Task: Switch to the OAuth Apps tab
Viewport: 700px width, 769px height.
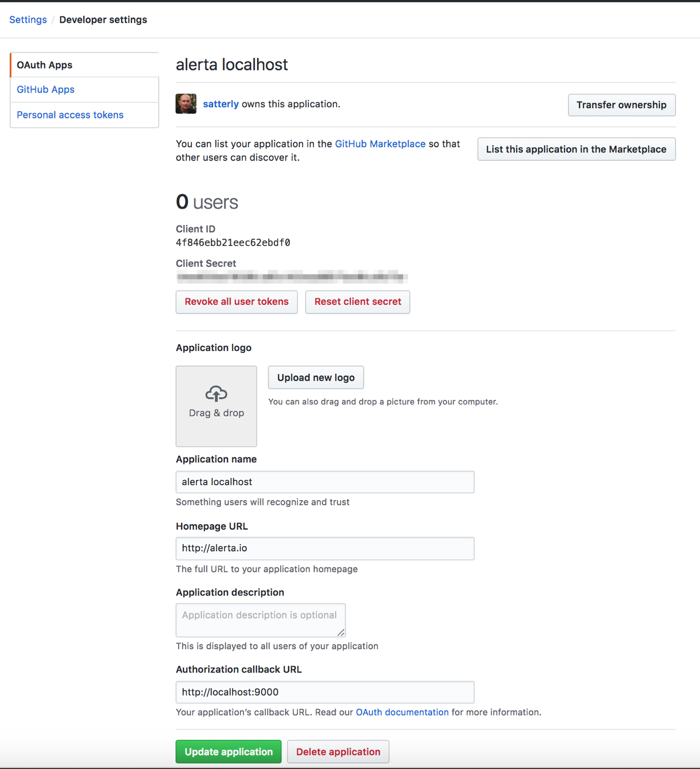Action: pyautogui.click(x=44, y=65)
